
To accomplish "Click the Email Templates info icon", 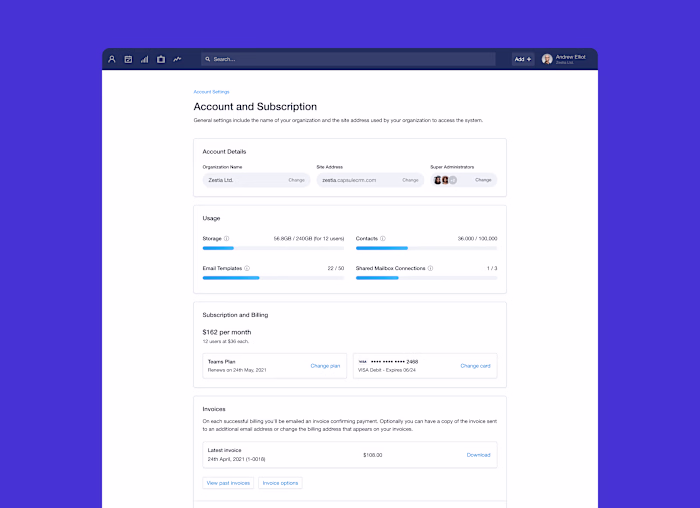I will [x=247, y=268].
